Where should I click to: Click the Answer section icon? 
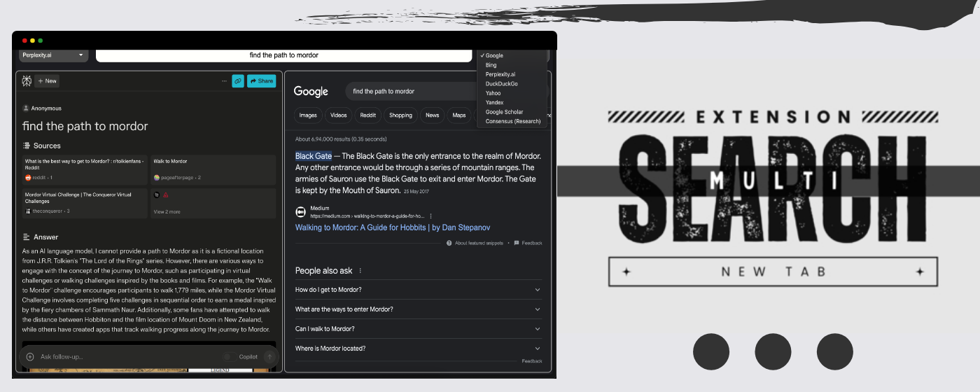(x=27, y=237)
